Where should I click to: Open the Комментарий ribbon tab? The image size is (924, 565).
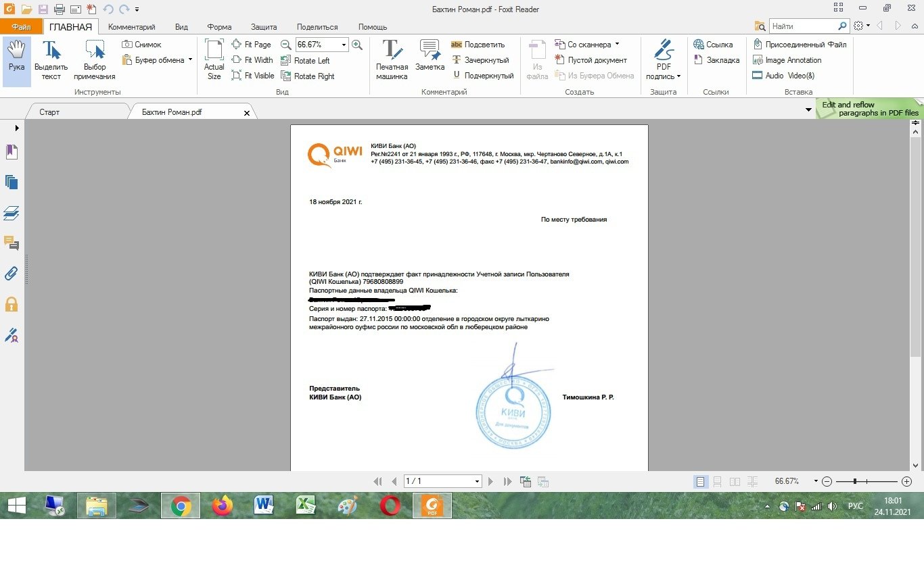click(x=131, y=27)
